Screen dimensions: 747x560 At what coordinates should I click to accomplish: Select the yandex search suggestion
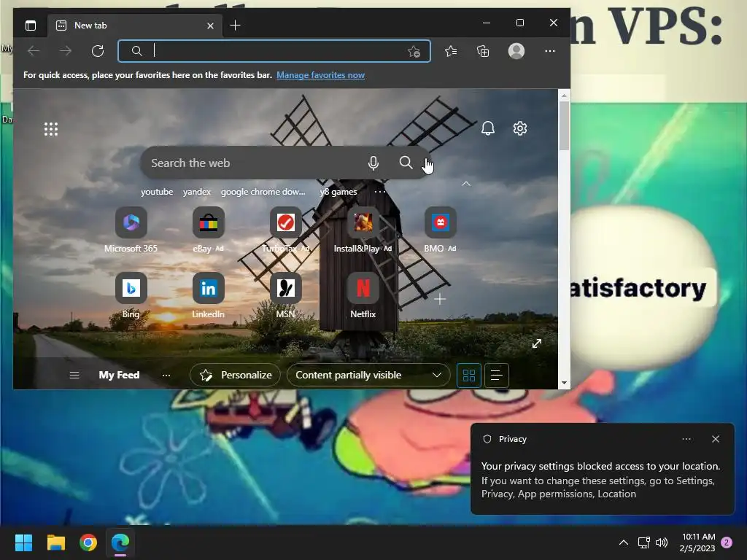[197, 192]
